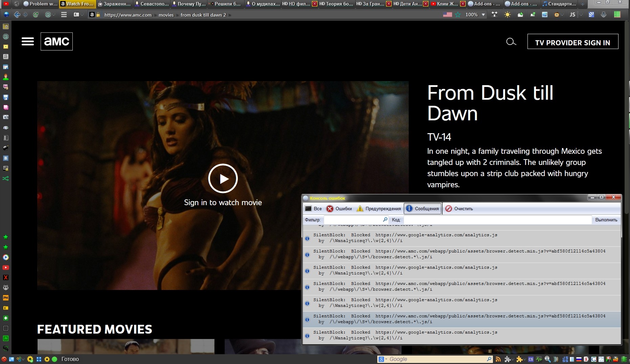Go back with the browser back arrow
This screenshot has width=630, height=364.
(x=17, y=15)
